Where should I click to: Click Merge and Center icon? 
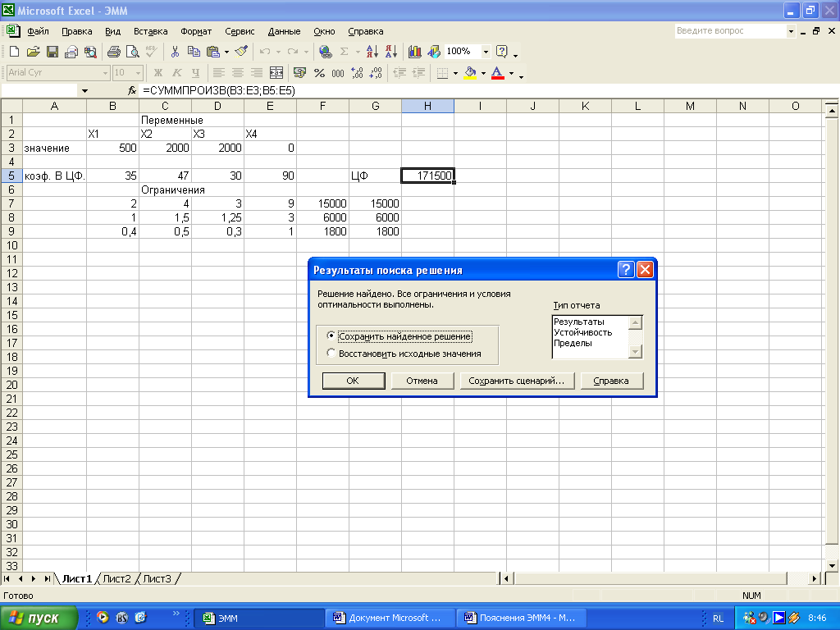coord(276,73)
